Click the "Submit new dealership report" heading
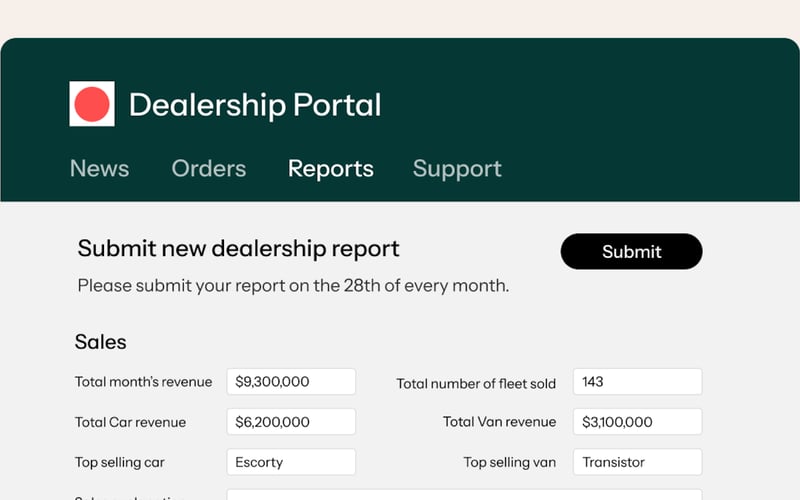Image resolution: width=800 pixels, height=500 pixels. (238, 249)
